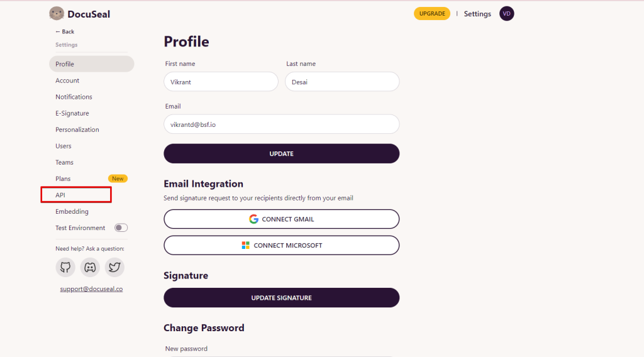Click the support@docuseal.co email link
644x357 pixels.
pyautogui.click(x=91, y=289)
